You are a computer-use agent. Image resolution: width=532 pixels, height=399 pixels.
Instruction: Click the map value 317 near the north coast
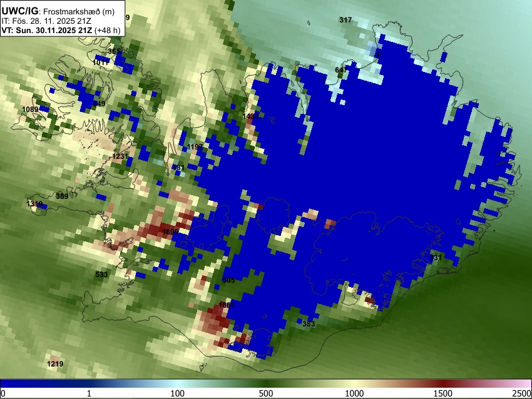[x=345, y=20]
